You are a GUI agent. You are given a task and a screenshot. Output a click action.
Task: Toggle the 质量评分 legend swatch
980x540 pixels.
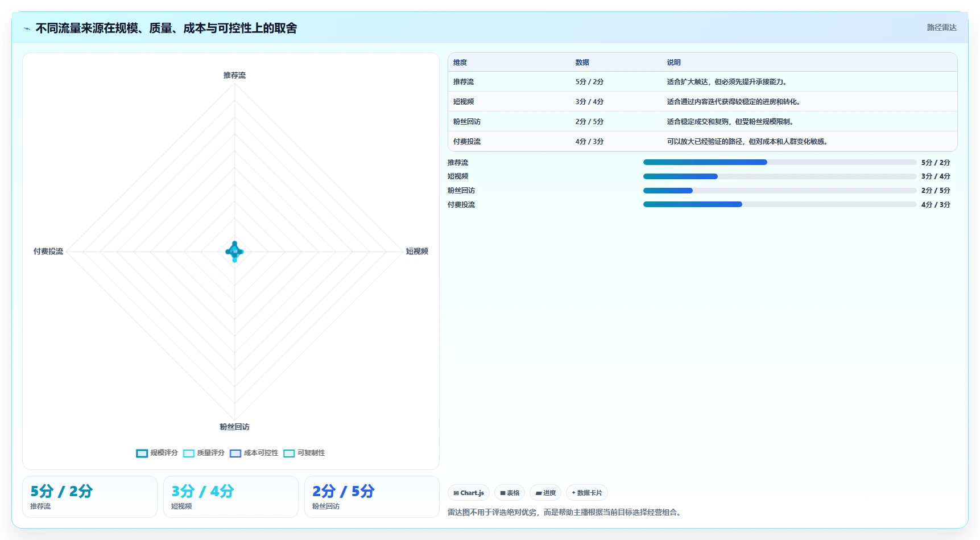tap(189, 454)
